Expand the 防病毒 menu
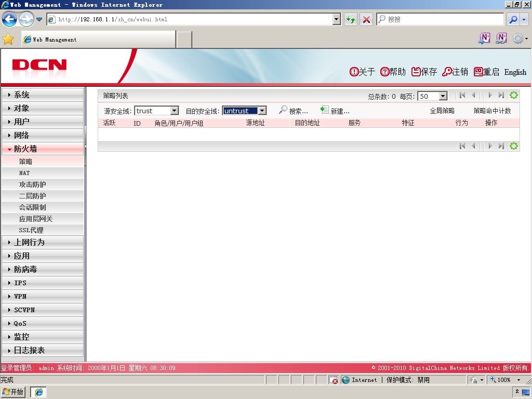This screenshot has height=399, width=532. (x=43, y=270)
